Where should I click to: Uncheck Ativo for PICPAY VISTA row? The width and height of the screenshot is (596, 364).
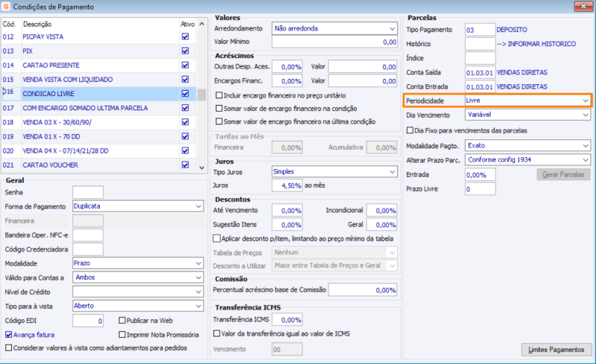[185, 36]
